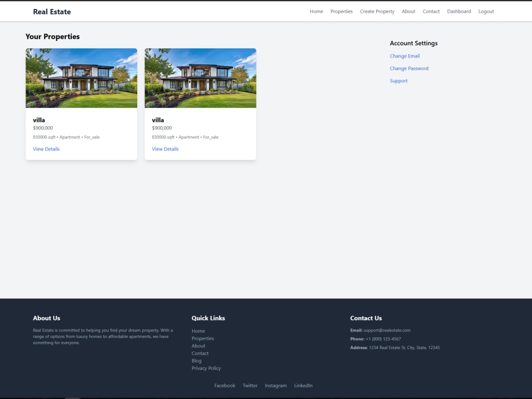Click the second card's villa title
The image size is (532, 399).
coord(158,120)
